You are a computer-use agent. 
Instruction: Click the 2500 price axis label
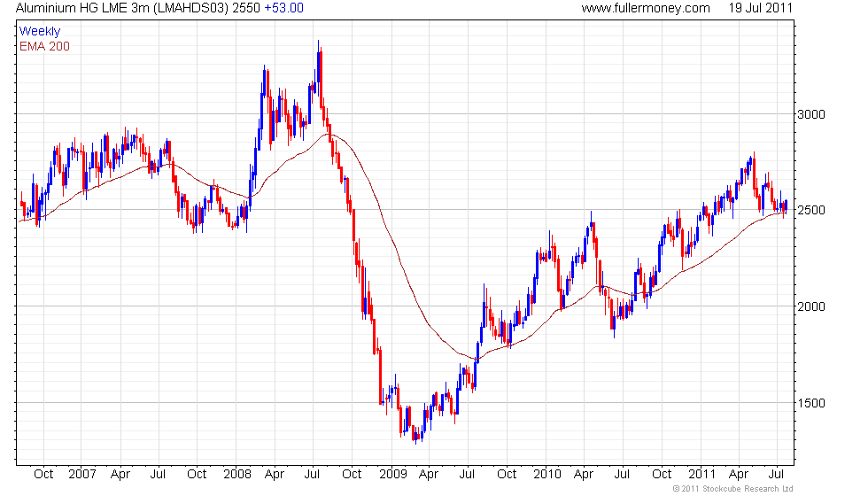(x=811, y=211)
